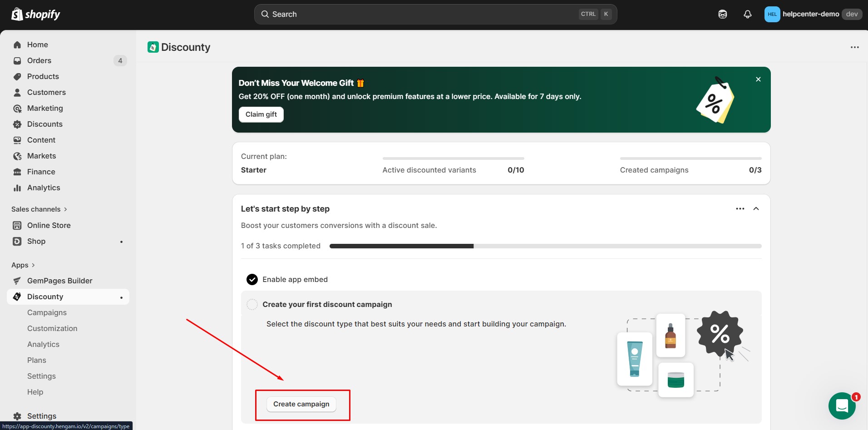This screenshot has width=868, height=430.
Task: Mark Enable app embed step checkmark
Action: click(x=252, y=279)
